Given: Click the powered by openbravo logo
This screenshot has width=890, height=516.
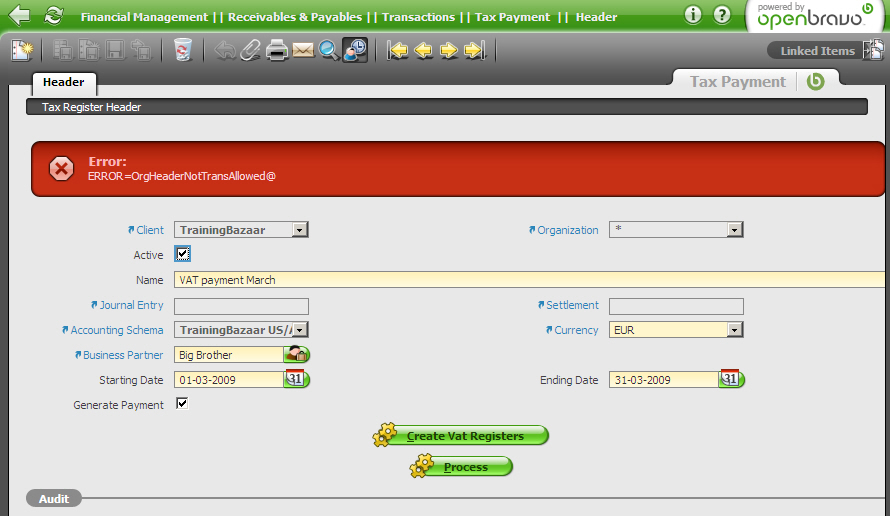Looking at the screenshot, I should pyautogui.click(x=815, y=16).
